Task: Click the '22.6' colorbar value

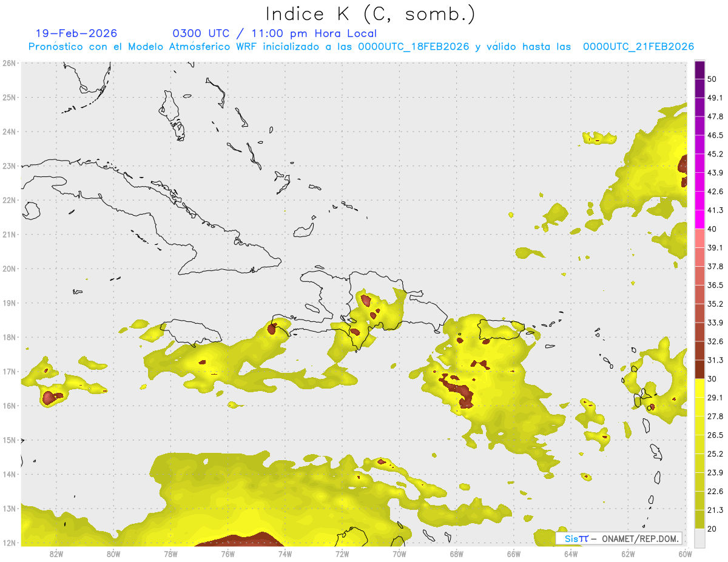Action: point(715,491)
